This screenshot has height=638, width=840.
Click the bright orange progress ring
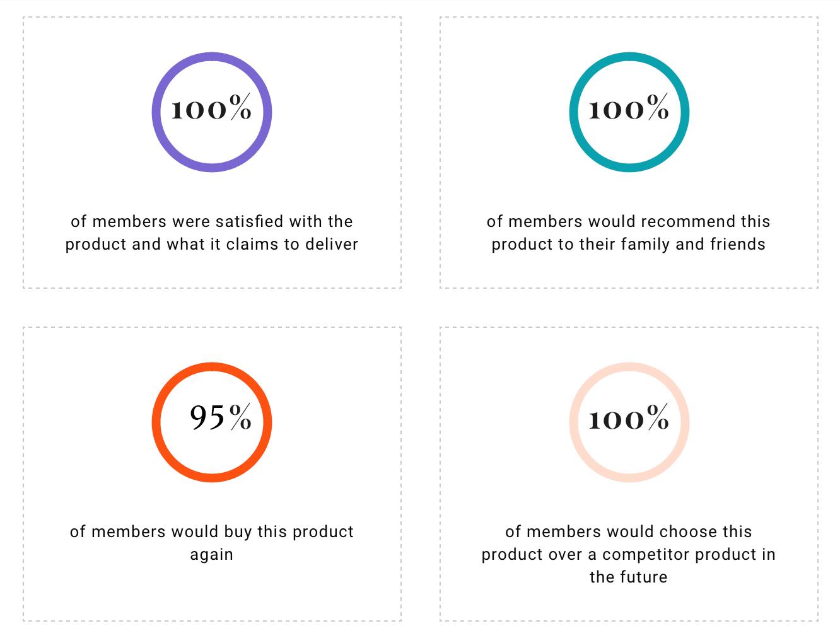coord(156,422)
